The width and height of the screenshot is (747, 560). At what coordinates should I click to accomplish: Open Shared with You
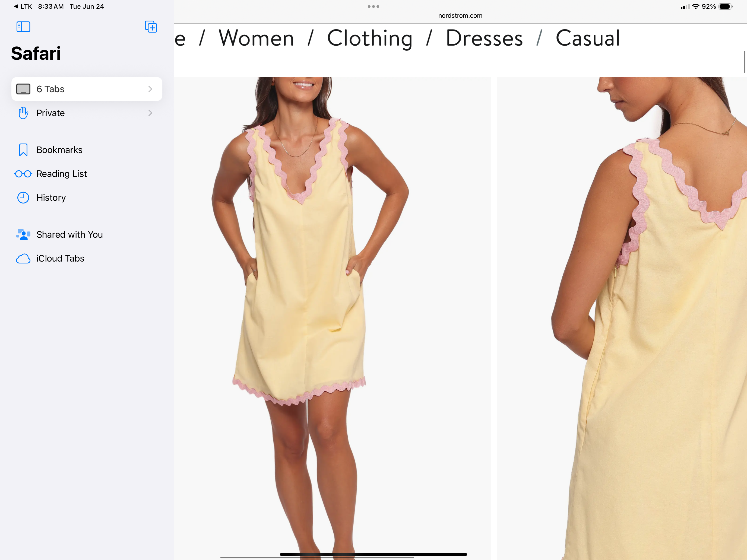pos(87,235)
